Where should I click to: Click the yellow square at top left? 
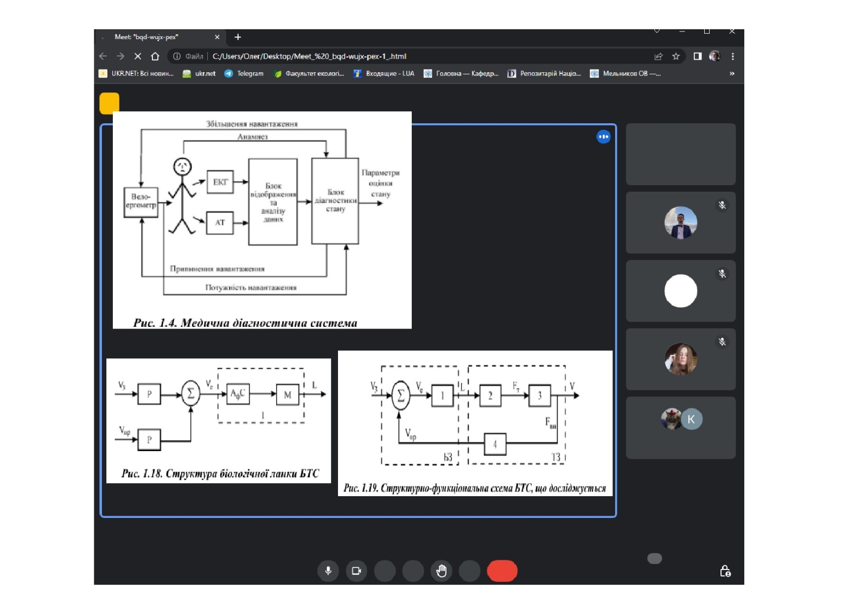[109, 103]
